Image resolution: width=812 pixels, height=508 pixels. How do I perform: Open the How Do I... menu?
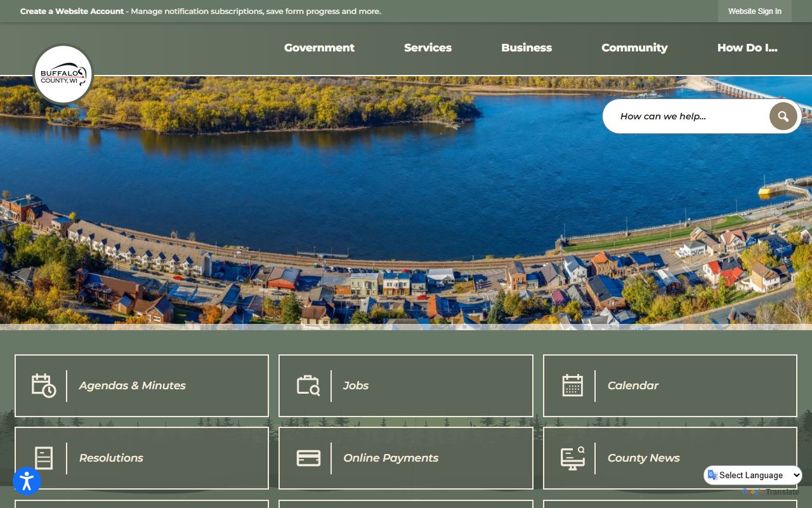[747, 48]
